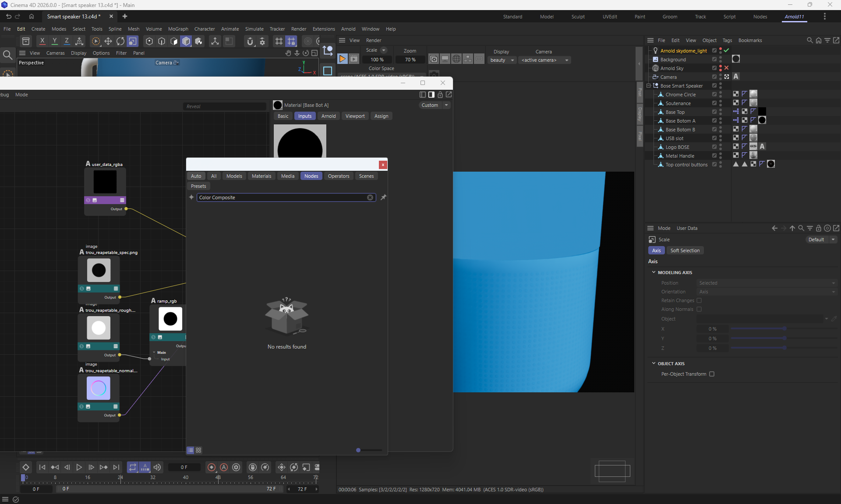This screenshot has width=841, height=504.
Task: Select the Rotate tool in toolbar
Action: [x=120, y=41]
